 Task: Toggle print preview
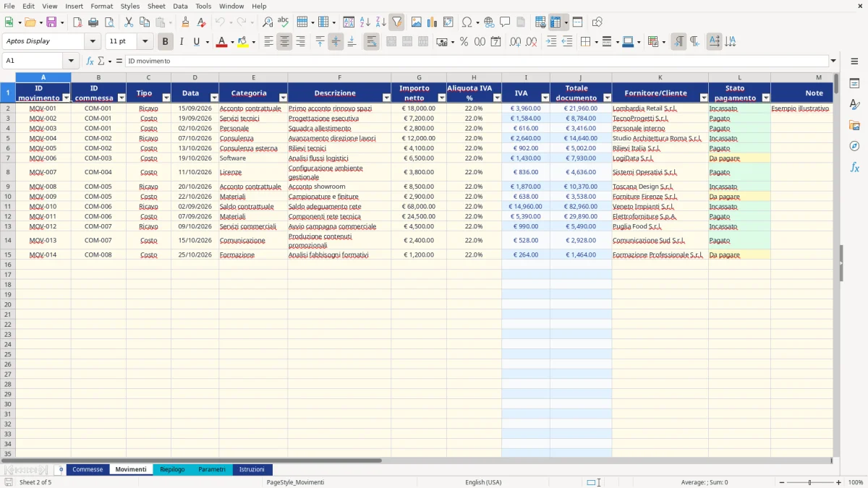109,22
